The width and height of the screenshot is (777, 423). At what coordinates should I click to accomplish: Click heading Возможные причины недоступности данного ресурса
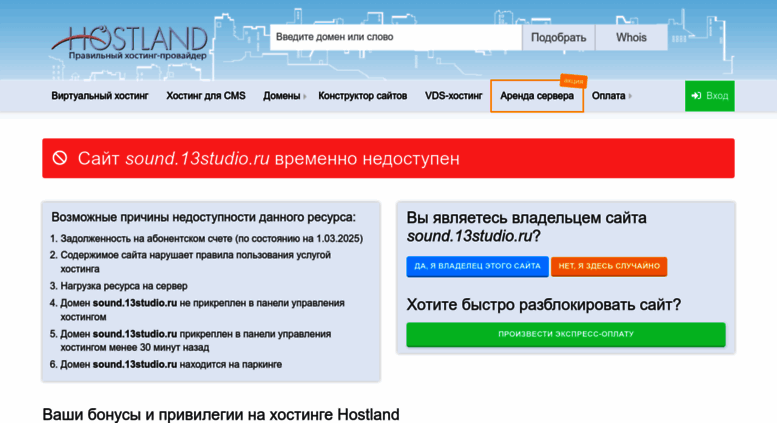click(203, 217)
